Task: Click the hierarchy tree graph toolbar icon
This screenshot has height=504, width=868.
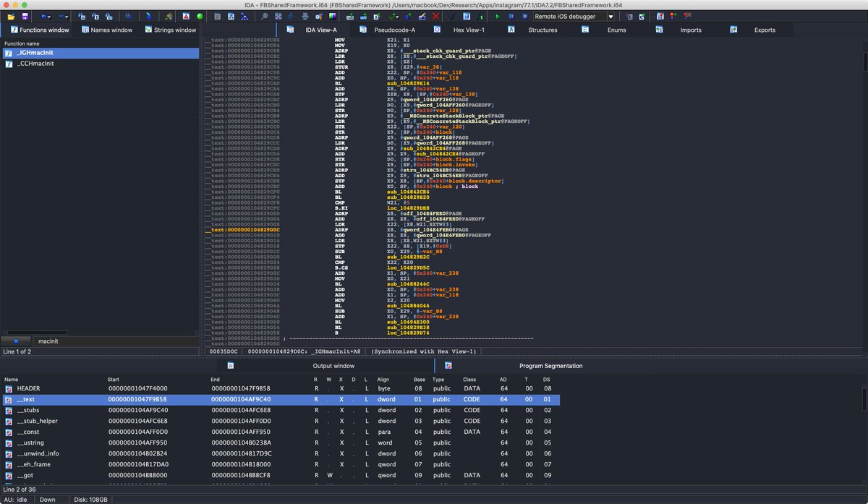Action: (245, 16)
